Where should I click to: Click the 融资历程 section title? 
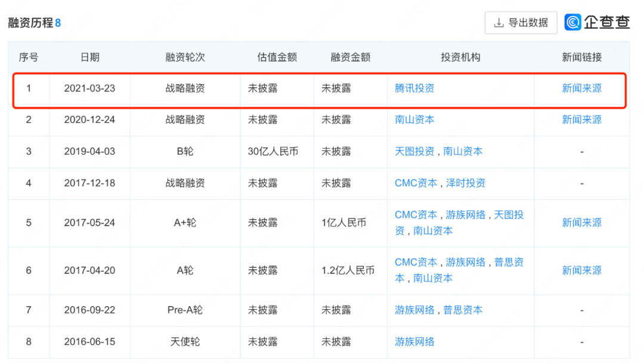[x=31, y=23]
